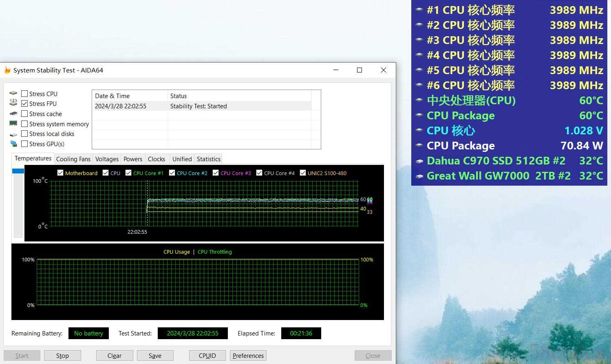Click drive icon beside Great Wall GW7000
Screen dimensions: 611x364
point(419,176)
